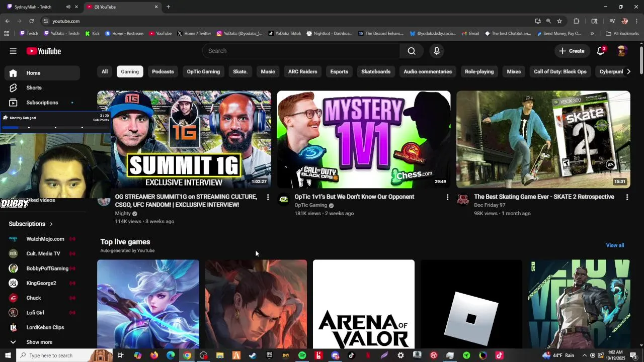Go back in browser history
The height and width of the screenshot is (362, 644).
[x=8, y=21]
